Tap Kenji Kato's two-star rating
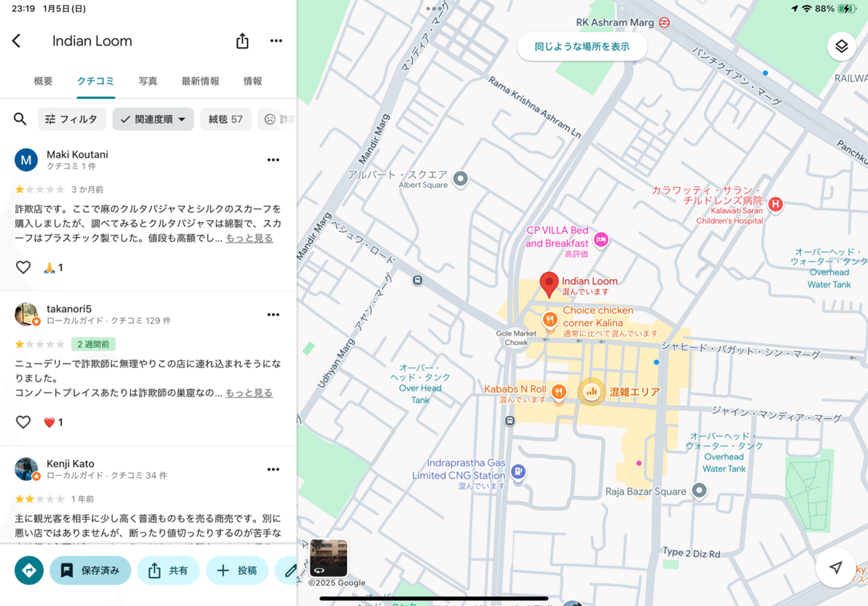 [40, 499]
